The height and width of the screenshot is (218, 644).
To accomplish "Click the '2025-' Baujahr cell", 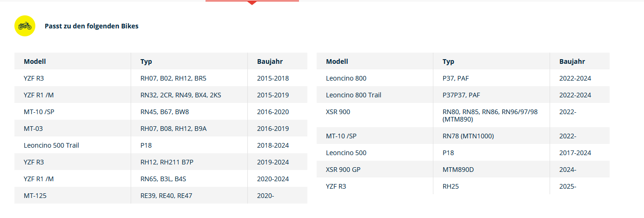I will (x=568, y=186).
